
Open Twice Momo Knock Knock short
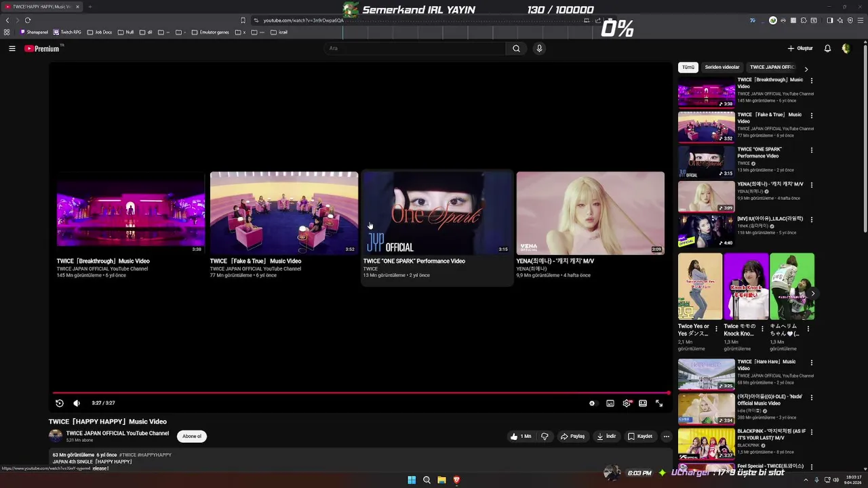click(x=746, y=287)
